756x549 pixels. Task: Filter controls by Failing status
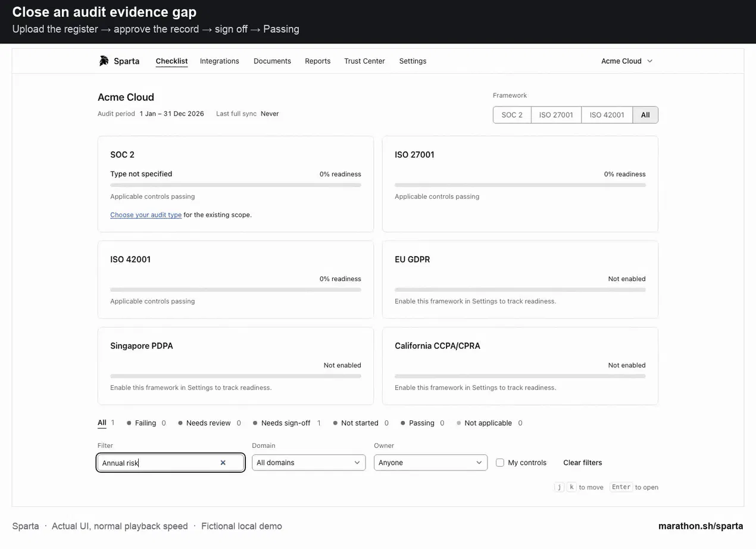(x=146, y=423)
